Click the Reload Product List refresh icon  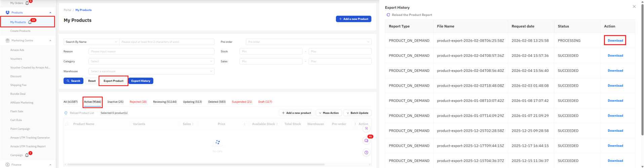[66, 113]
